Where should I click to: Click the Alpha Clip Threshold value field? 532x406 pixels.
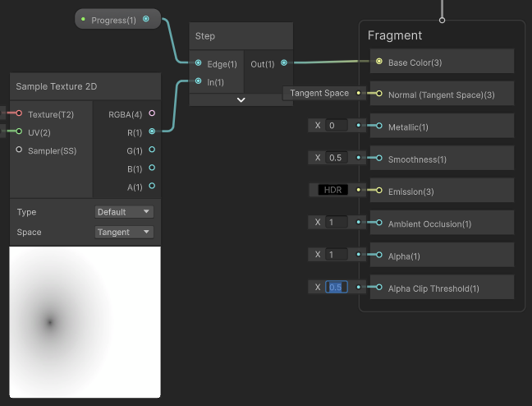(x=337, y=287)
